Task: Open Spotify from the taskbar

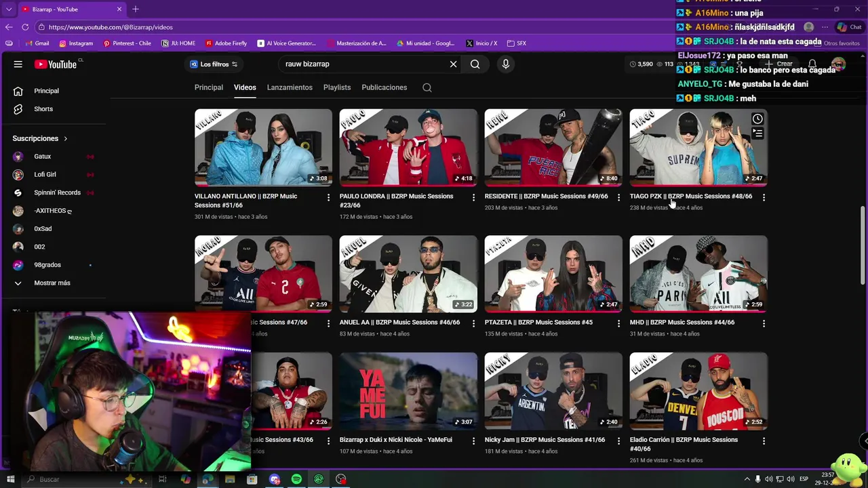Action: pos(296,479)
